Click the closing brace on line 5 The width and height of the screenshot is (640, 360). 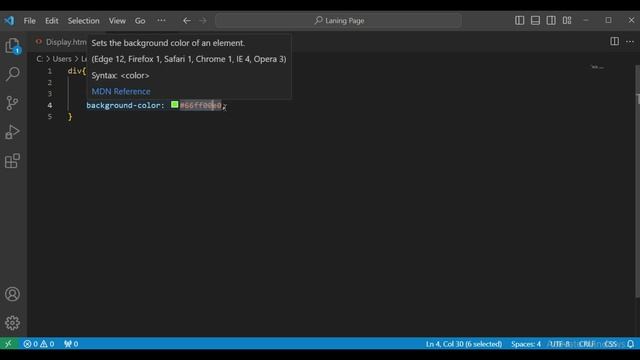[x=70, y=117]
